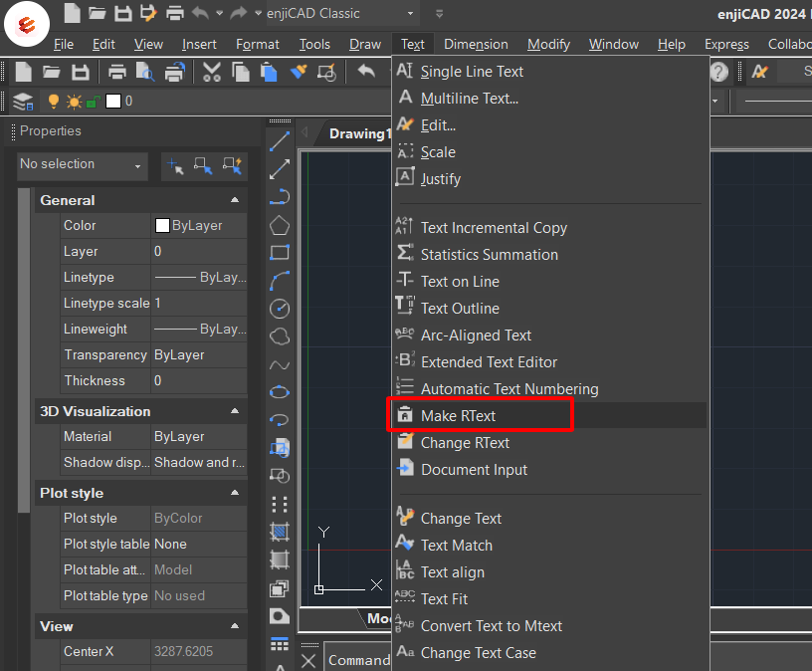Click the enjiCAD application logo button

click(27, 24)
